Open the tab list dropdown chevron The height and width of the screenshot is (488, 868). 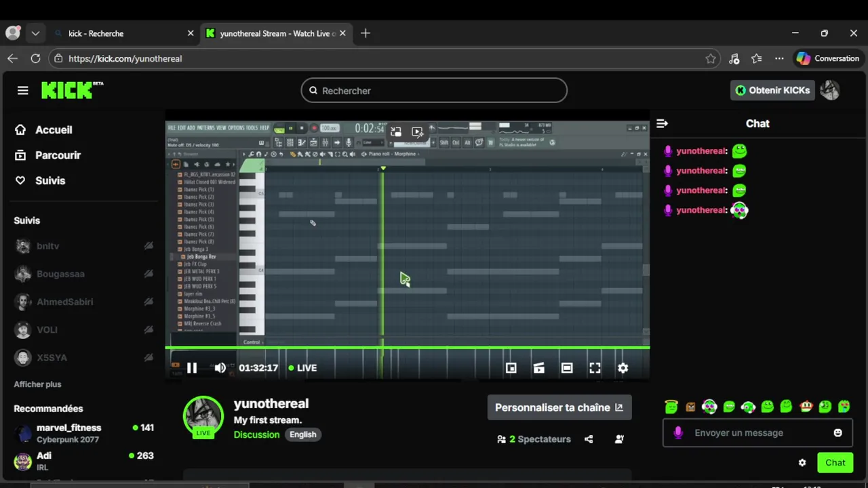click(35, 33)
